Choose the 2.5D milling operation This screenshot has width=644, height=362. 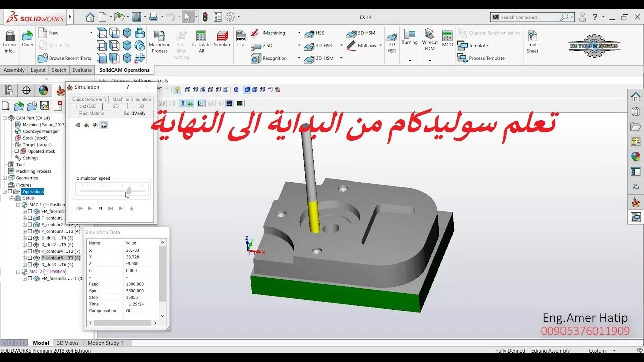(x=262, y=45)
